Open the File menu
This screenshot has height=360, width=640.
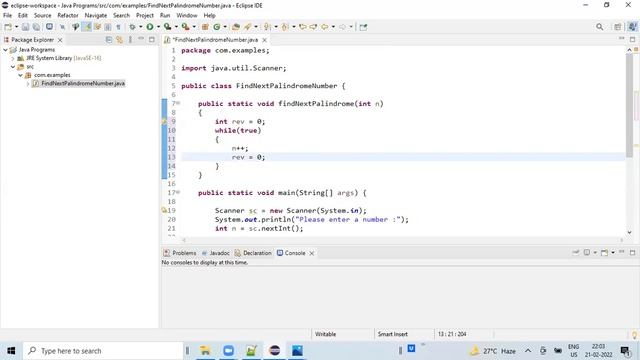(x=7, y=16)
